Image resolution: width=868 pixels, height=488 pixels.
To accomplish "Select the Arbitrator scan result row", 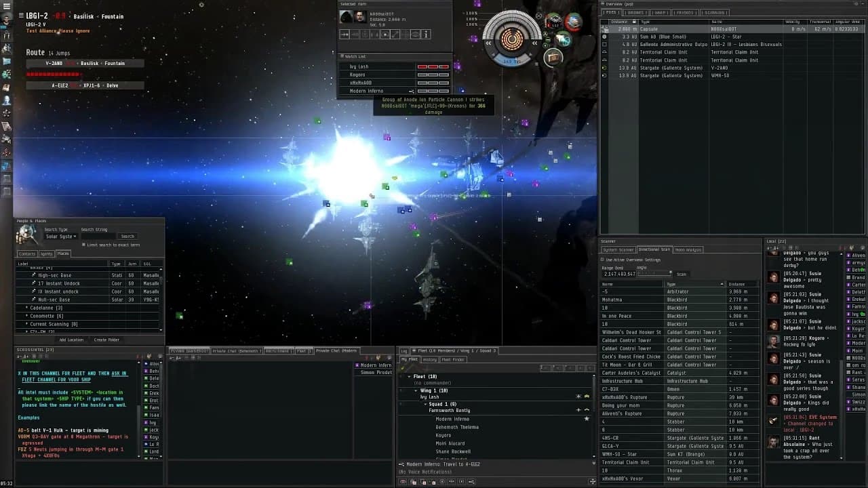I will (680, 291).
